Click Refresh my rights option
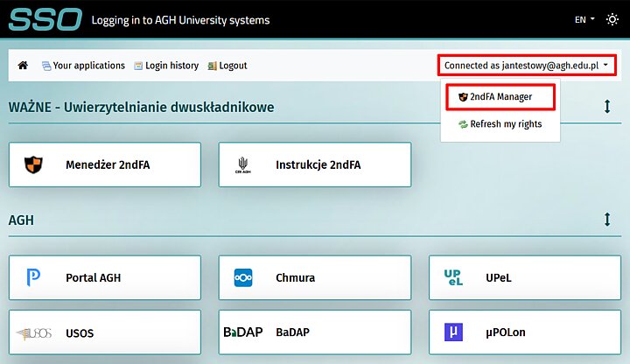 500,124
